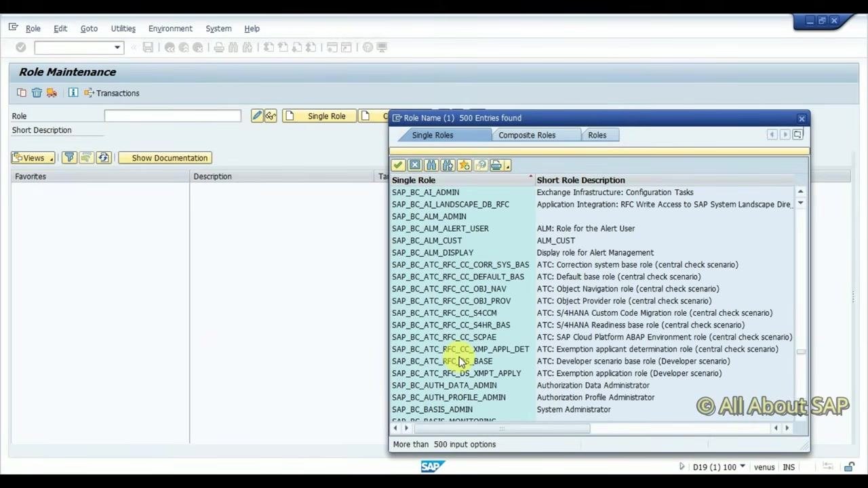The width and height of the screenshot is (868, 488).
Task: Click the add to personal list star icon
Action: 464,165
